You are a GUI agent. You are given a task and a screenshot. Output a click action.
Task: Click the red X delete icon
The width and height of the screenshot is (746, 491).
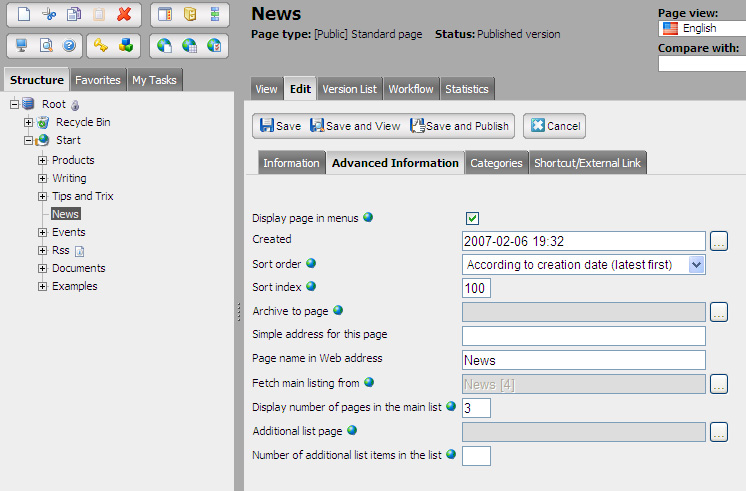(124, 14)
